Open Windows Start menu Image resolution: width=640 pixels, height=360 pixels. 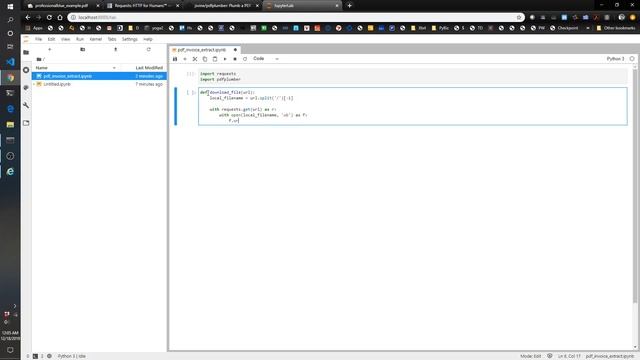(x=10, y=6)
